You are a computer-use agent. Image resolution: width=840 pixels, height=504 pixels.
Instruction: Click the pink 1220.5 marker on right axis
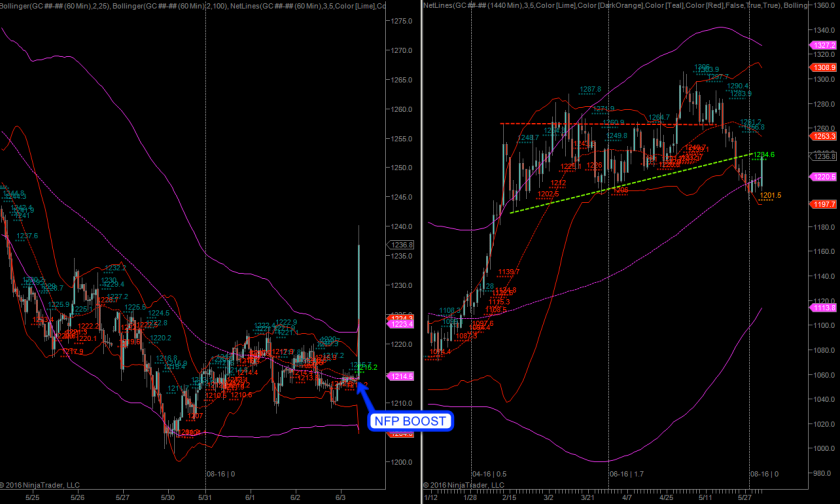coord(823,177)
